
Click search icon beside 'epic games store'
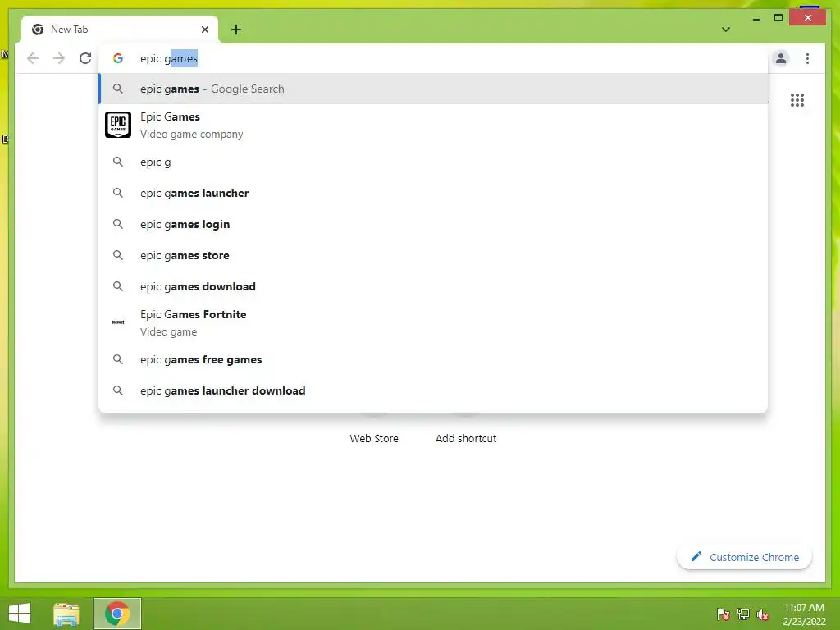(118, 255)
